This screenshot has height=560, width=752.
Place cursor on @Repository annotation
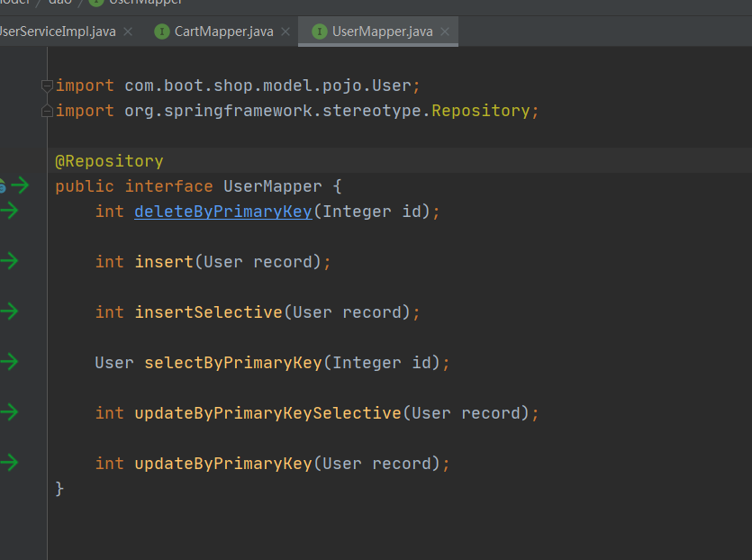click(x=109, y=161)
